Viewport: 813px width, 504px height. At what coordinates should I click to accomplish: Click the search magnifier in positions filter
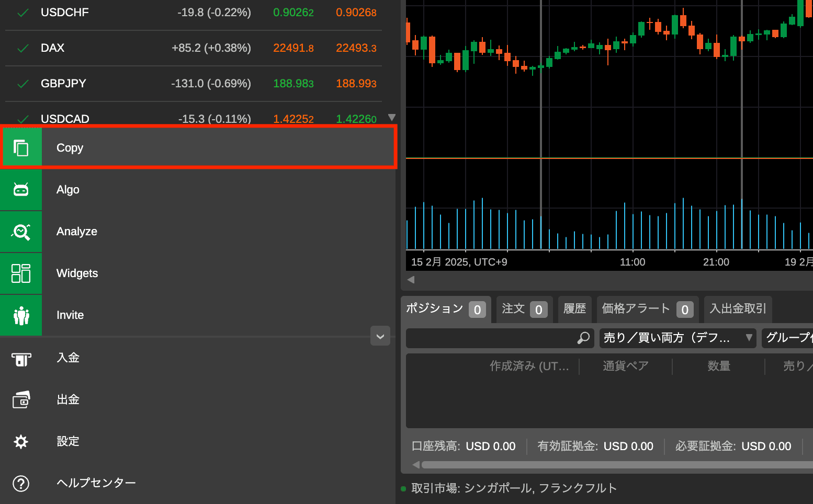click(583, 338)
